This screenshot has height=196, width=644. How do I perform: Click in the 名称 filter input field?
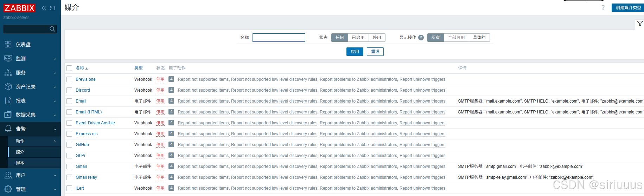click(x=279, y=38)
